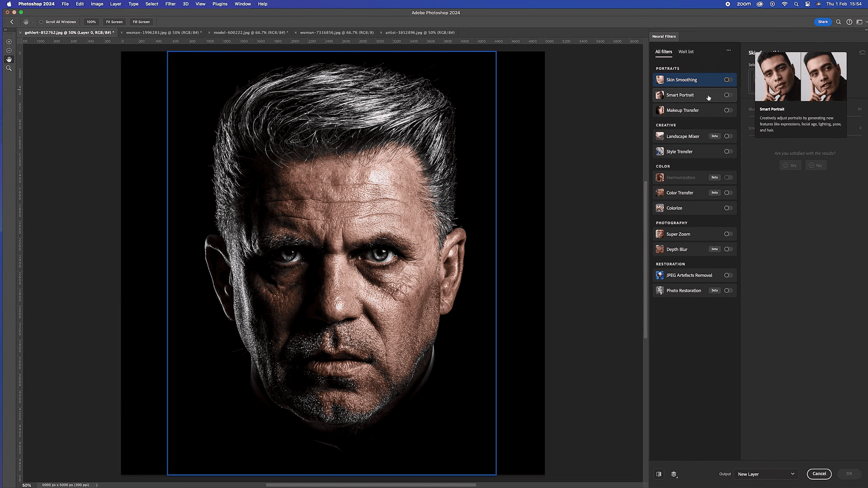Viewport: 868px width, 488px height.
Task: Open the layer preview options icon
Action: 674,474
